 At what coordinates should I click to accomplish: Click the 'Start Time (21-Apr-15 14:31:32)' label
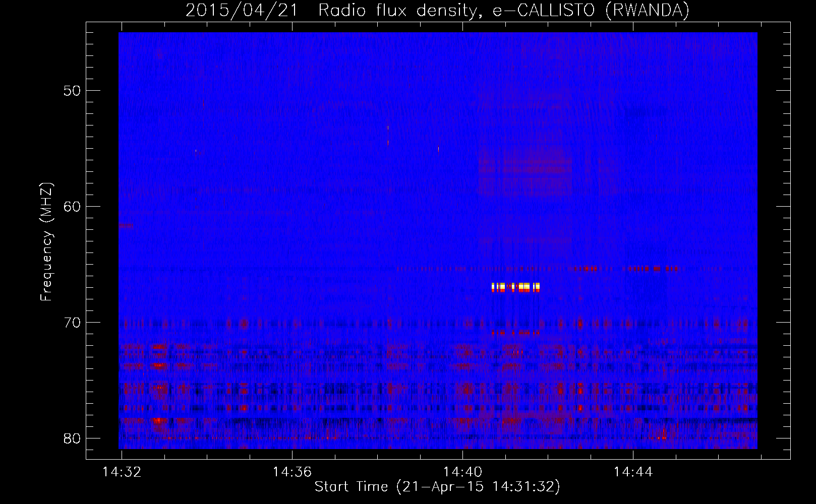pos(437,487)
